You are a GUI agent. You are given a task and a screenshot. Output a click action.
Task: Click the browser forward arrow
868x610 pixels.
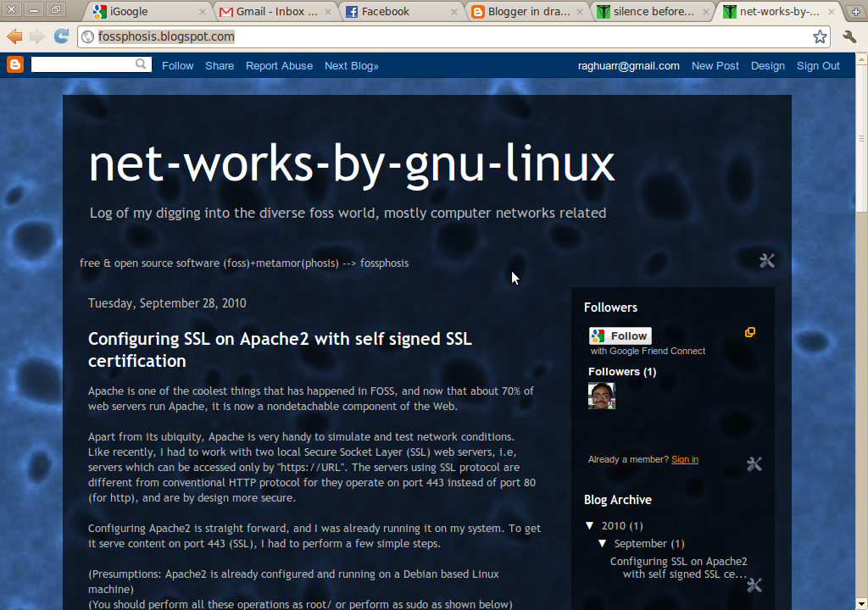point(37,36)
